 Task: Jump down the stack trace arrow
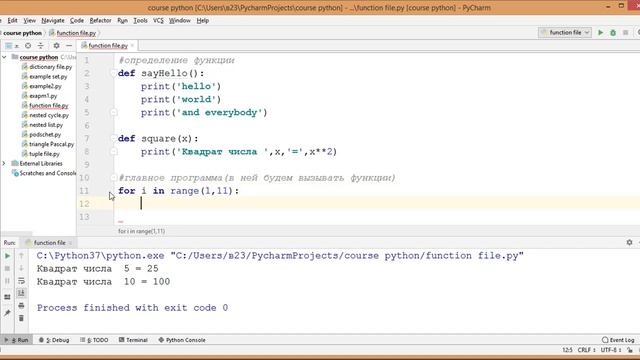pyautogui.click(x=21, y=268)
